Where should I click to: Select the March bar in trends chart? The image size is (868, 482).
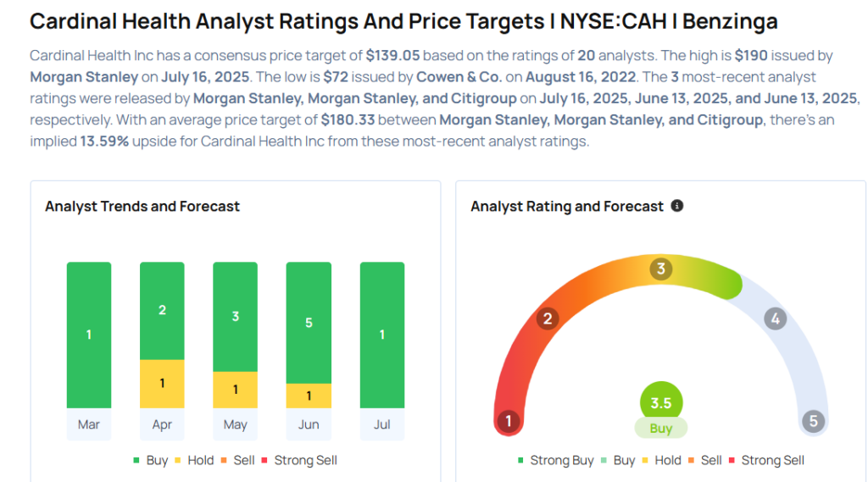click(89, 335)
